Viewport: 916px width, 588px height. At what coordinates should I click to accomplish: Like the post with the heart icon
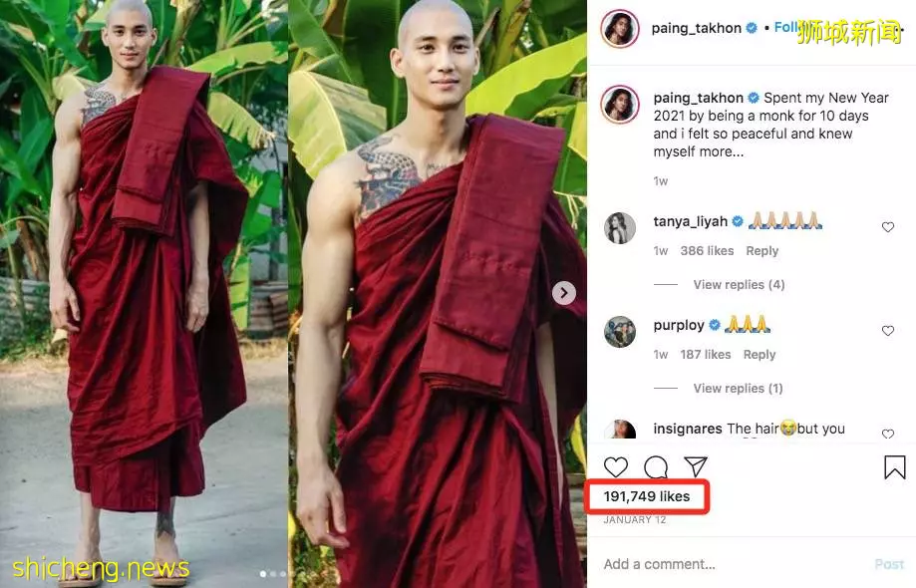[616, 467]
